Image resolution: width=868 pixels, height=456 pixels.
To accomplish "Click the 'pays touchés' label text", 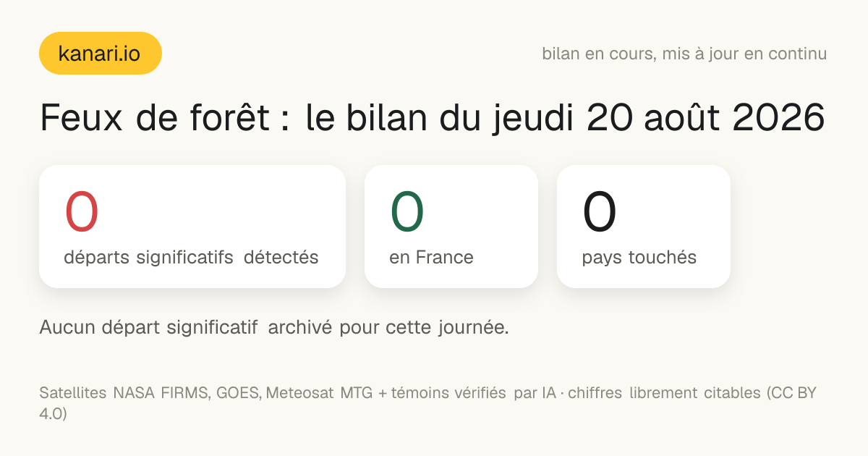I will pos(639,258).
